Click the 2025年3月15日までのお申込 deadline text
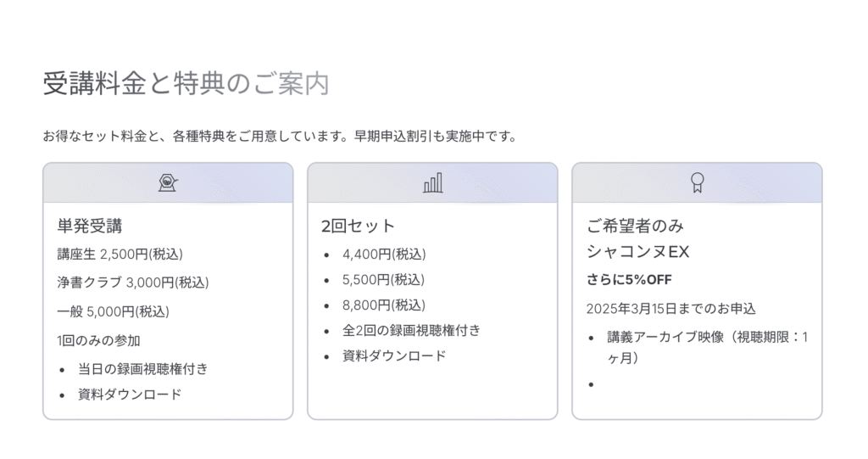The image size is (868, 459). [670, 308]
